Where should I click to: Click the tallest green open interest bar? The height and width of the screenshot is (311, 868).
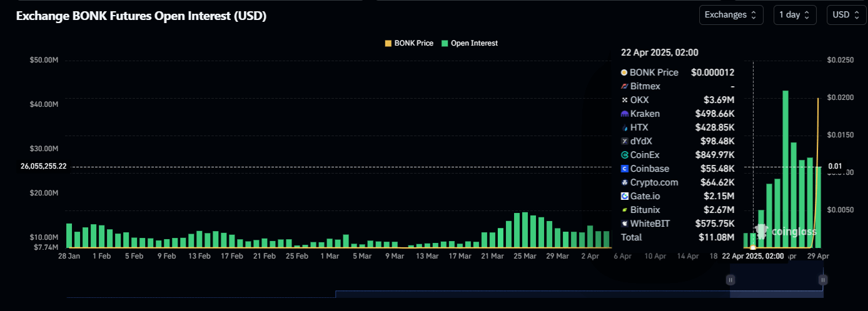point(785,169)
